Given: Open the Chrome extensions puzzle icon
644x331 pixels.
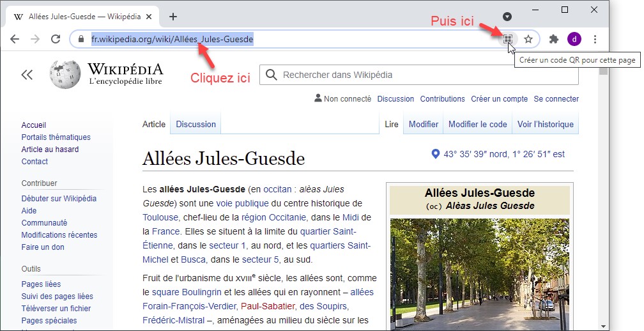Looking at the screenshot, I should [554, 39].
